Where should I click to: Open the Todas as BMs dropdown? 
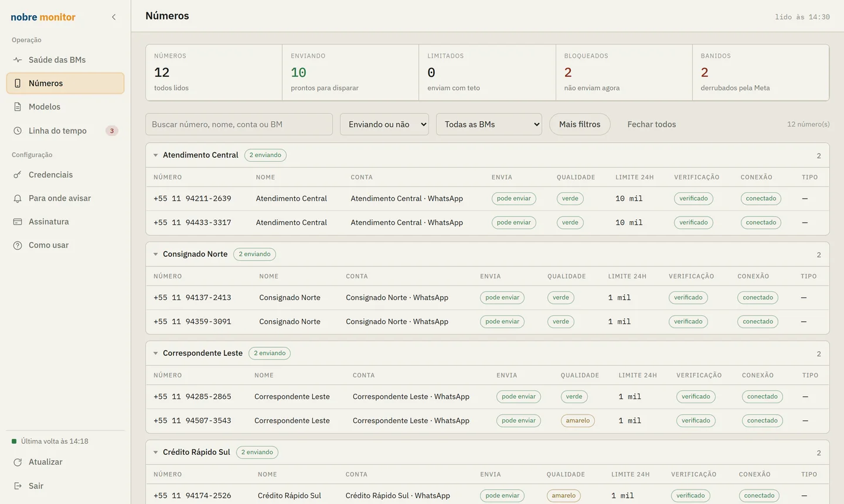[489, 124]
